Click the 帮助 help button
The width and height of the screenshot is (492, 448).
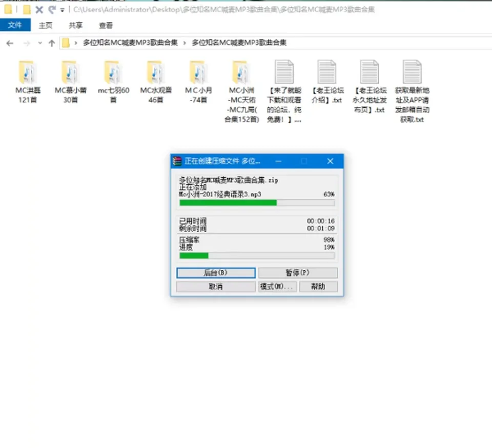318,286
